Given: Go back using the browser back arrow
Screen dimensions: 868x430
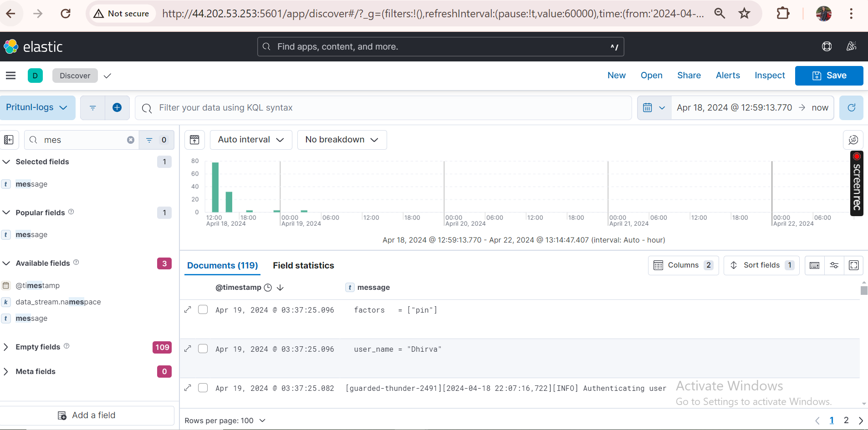Looking at the screenshot, I should 11,14.
